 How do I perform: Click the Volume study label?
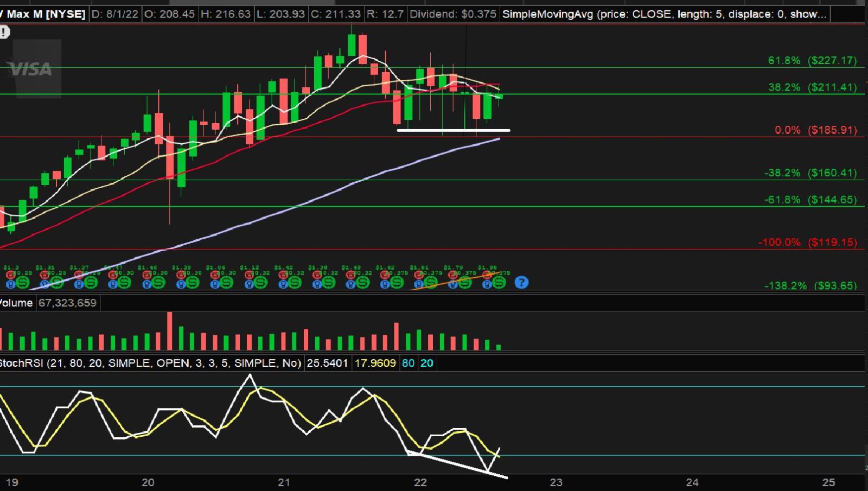click(x=16, y=303)
